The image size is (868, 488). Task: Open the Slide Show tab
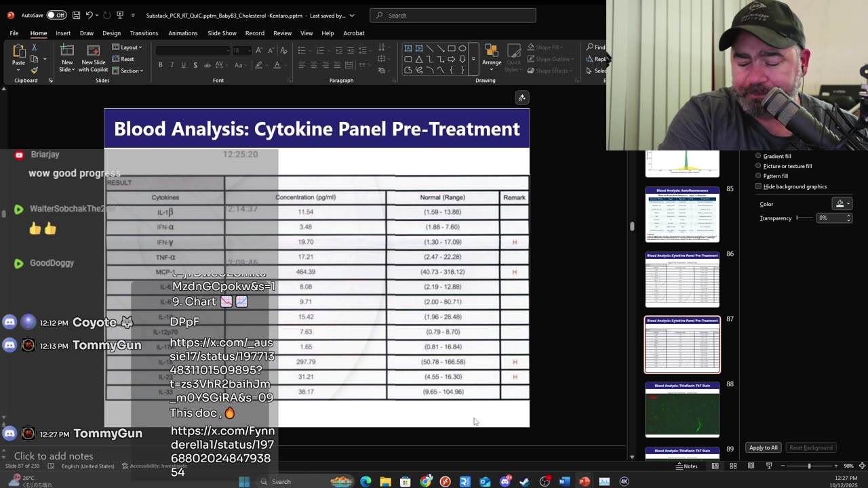tap(222, 33)
